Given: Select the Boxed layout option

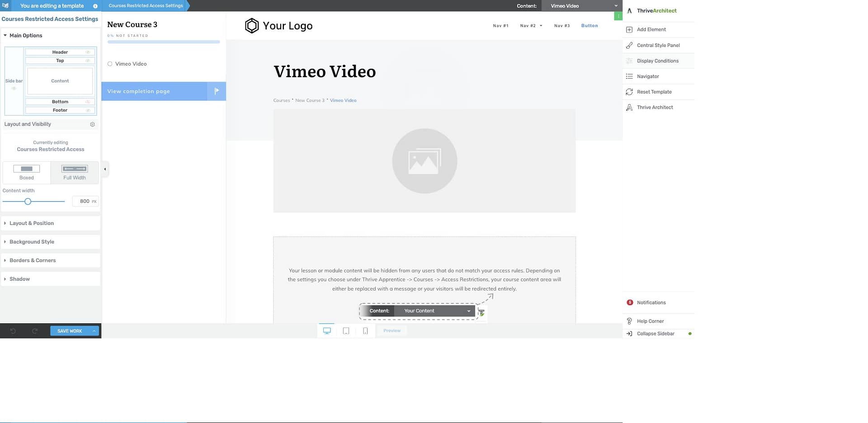Looking at the screenshot, I should point(27,172).
